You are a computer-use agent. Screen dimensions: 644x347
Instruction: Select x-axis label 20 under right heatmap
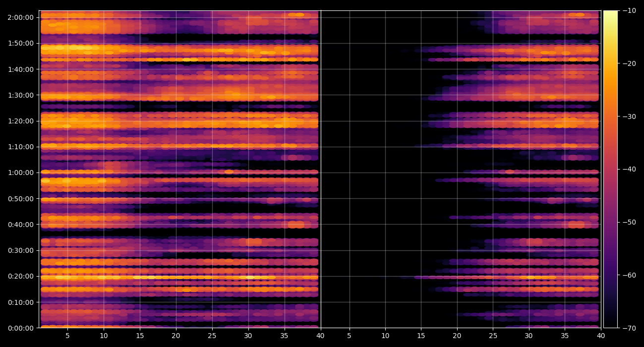[457, 336]
